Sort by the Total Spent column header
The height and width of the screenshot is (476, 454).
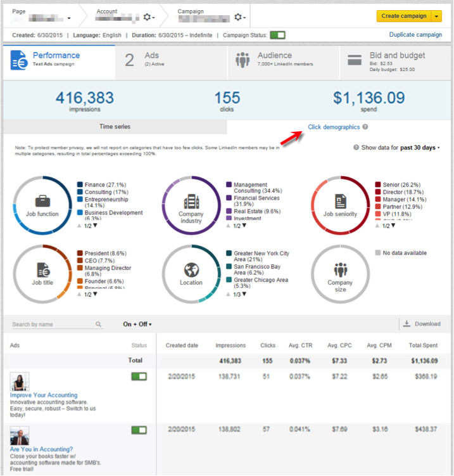tap(423, 345)
